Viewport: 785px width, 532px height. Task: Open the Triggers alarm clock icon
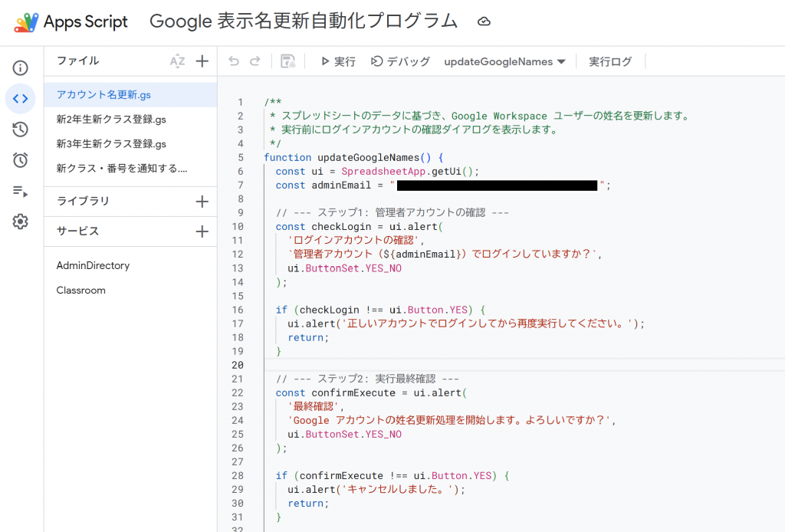coord(21,160)
